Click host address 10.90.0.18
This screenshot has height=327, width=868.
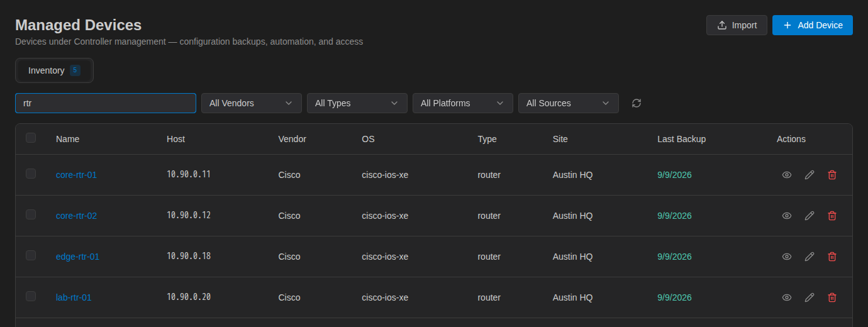click(x=189, y=257)
